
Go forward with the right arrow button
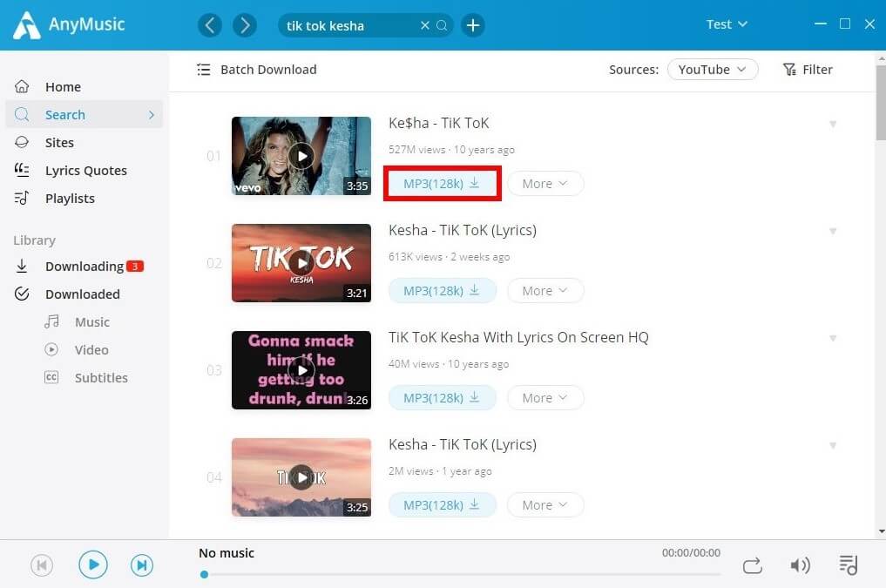[x=245, y=25]
